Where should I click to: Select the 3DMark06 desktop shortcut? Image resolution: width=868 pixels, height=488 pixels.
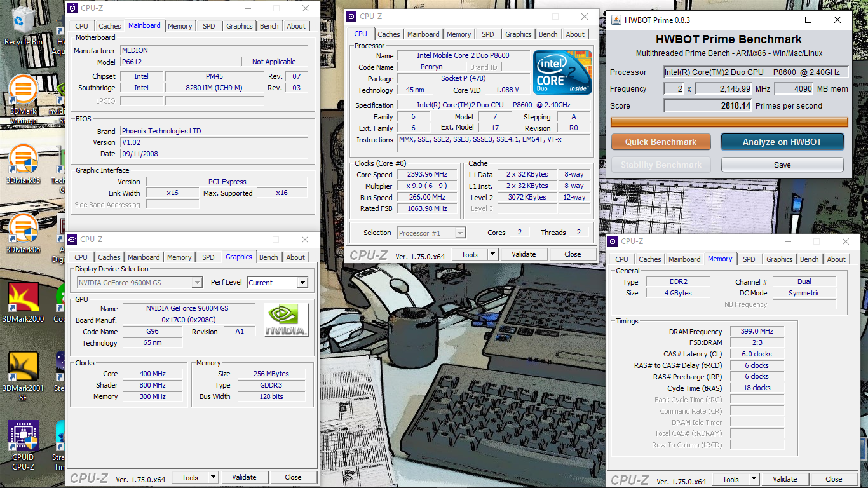click(x=23, y=234)
